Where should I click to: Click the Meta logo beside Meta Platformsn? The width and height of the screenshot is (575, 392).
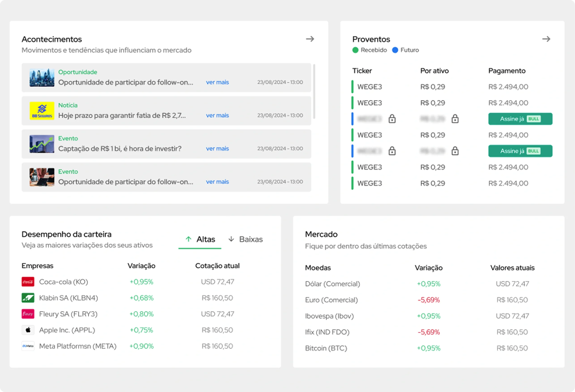28,346
